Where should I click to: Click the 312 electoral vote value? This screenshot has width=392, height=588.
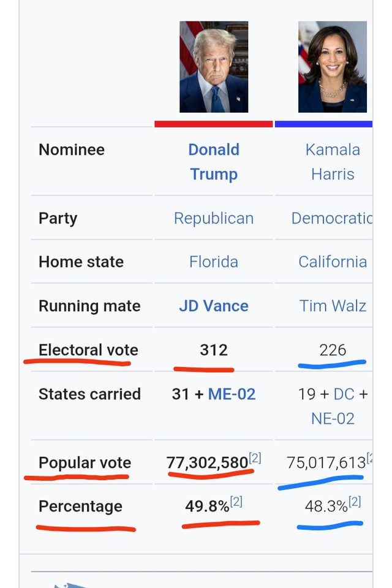tap(213, 350)
